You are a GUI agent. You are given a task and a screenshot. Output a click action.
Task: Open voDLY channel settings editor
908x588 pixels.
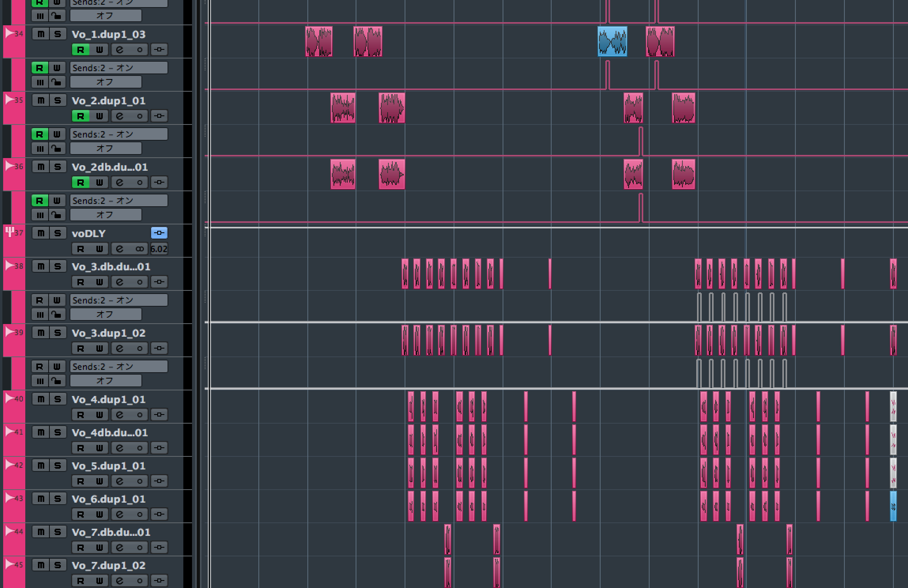click(x=120, y=249)
